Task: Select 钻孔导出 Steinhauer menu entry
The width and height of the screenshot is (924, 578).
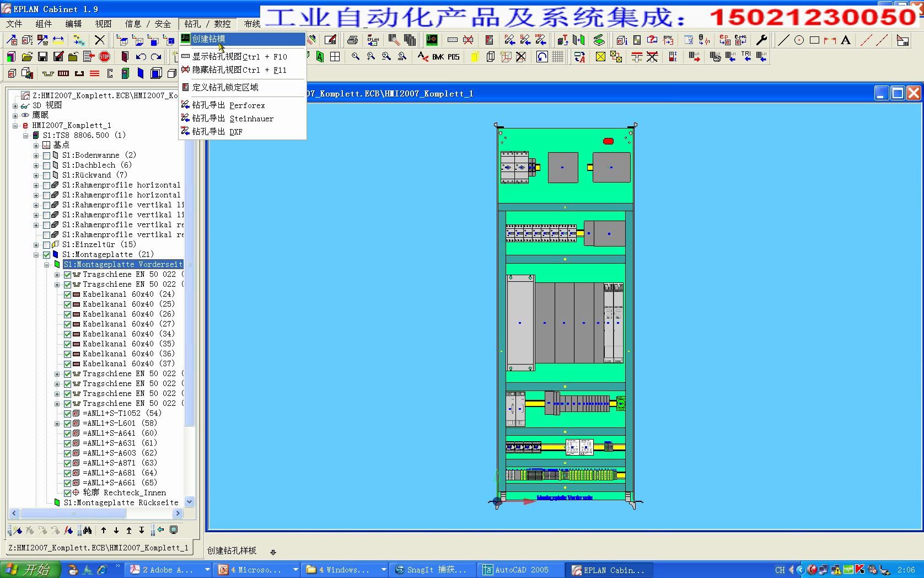Action: tap(243, 119)
